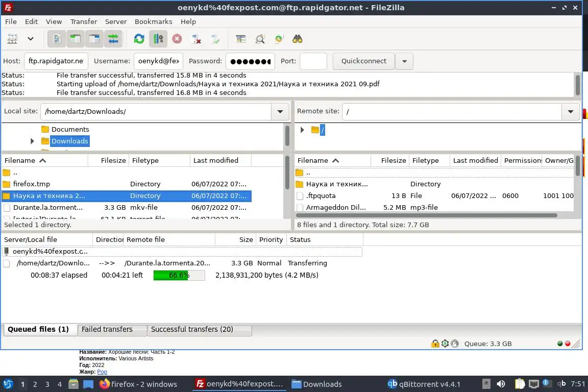Screen dimensions: 588x392
Task: Sort local files by Filesize column
Action: 108,160
